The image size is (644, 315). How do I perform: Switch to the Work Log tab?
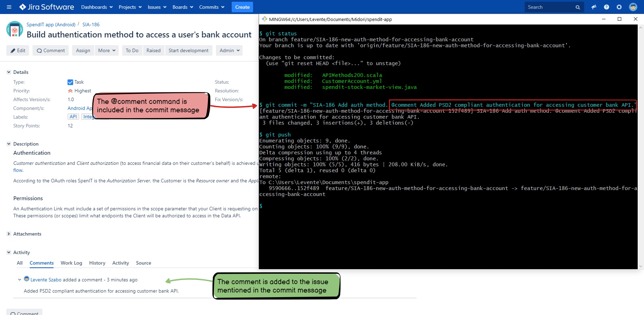71,263
